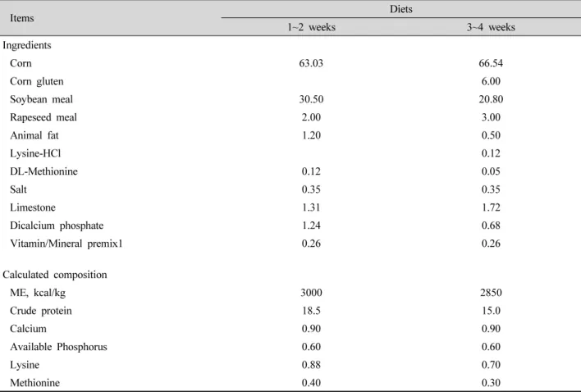Select Crude protein value 15.0

click(x=491, y=311)
